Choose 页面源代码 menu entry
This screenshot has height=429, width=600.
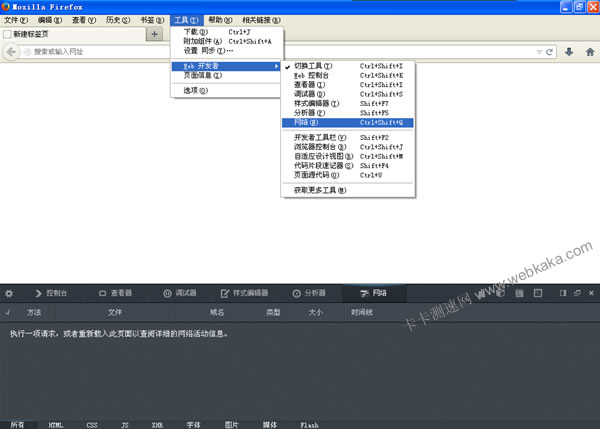pyautogui.click(x=347, y=175)
